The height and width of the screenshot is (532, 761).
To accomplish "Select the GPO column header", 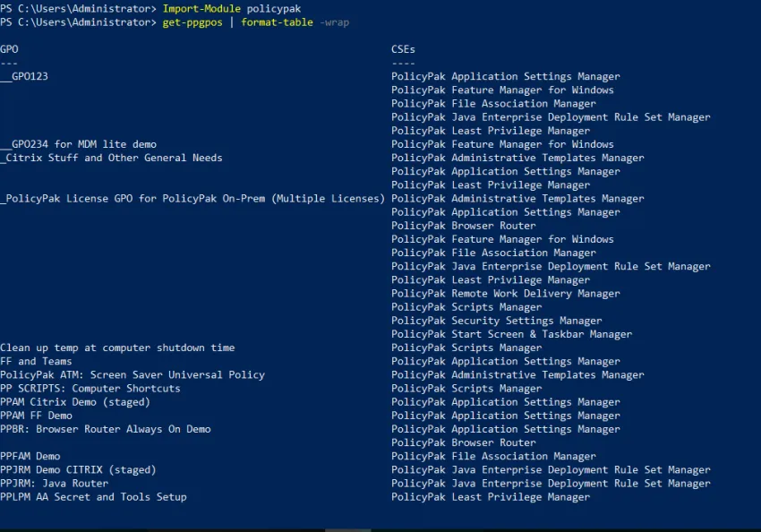I will click(x=9, y=49).
